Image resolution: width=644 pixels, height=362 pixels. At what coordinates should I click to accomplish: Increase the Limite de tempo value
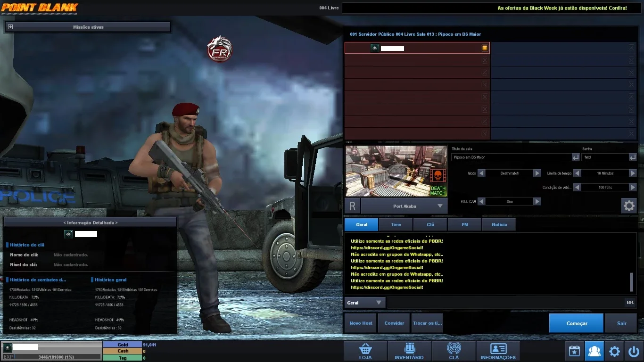pyautogui.click(x=633, y=173)
